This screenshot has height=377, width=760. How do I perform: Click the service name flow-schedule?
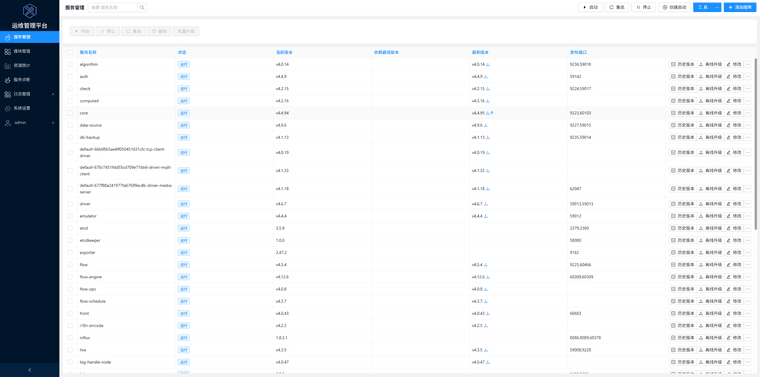pyautogui.click(x=93, y=301)
